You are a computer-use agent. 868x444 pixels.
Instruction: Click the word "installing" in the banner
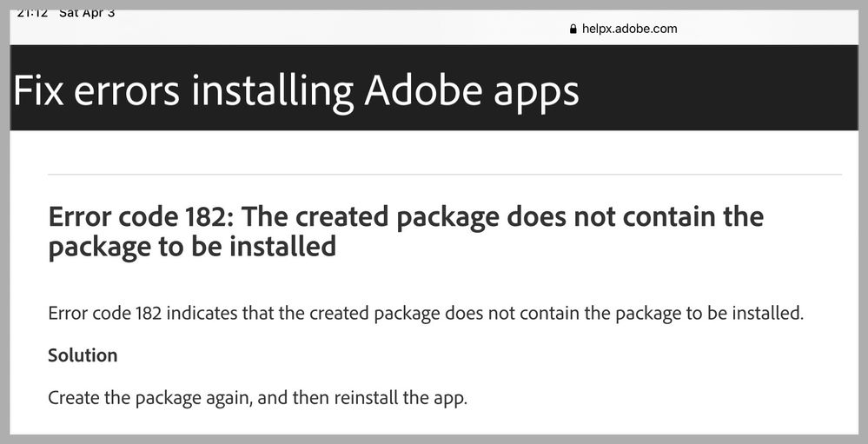point(272,90)
